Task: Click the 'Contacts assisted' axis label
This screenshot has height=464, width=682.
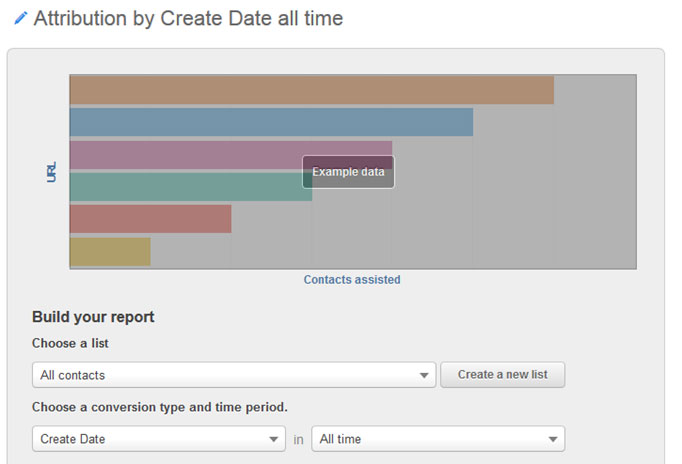Action: (352, 280)
